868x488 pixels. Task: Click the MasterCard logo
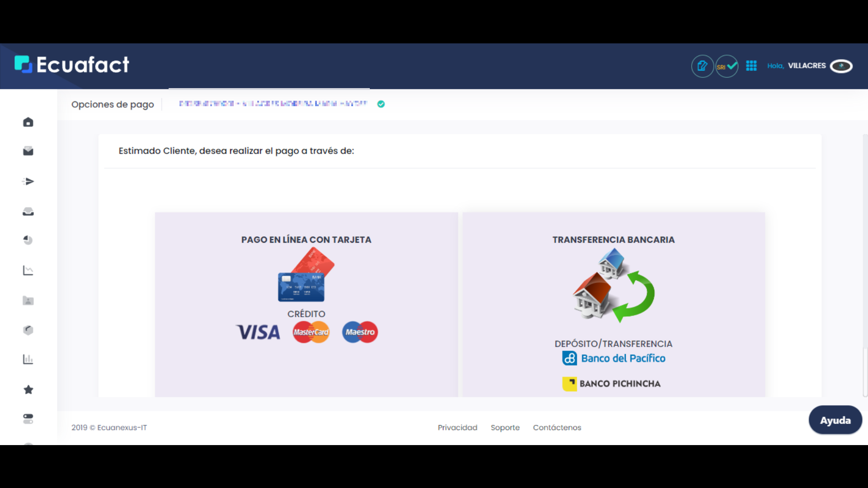point(311,332)
